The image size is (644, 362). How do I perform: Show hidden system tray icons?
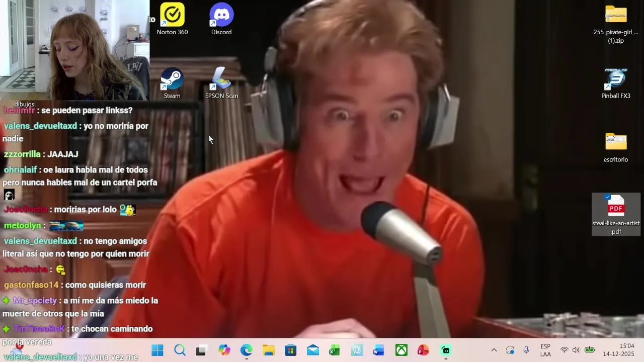click(494, 350)
